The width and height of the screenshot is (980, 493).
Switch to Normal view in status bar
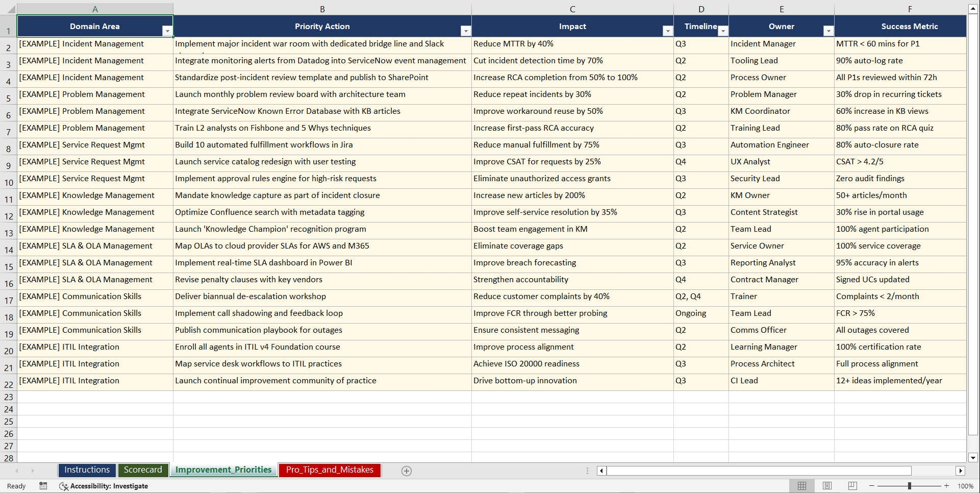tap(801, 486)
